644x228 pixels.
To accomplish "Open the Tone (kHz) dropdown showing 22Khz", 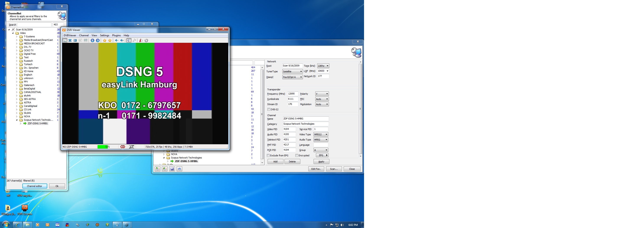I will click(323, 66).
